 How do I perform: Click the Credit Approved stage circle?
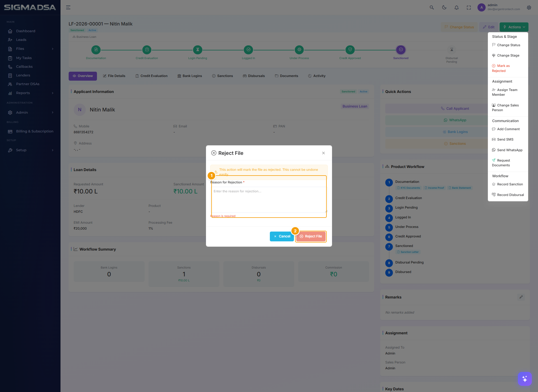[x=350, y=50]
